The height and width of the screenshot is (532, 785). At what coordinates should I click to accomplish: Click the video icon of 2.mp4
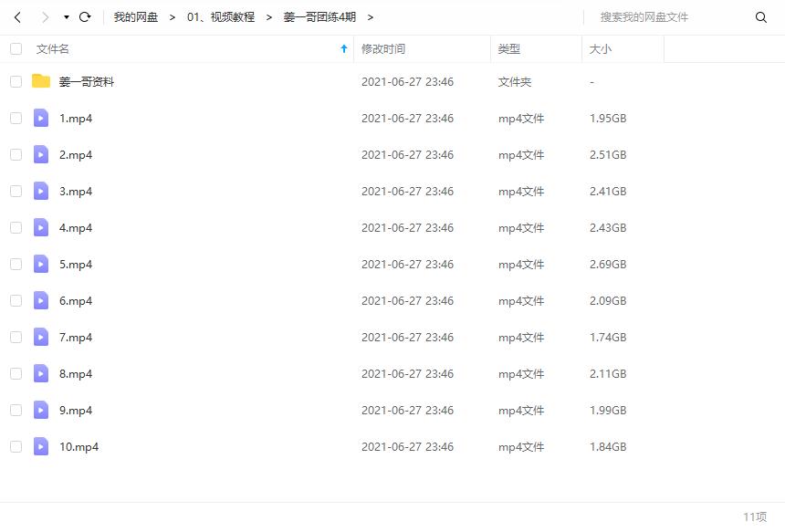pyautogui.click(x=41, y=154)
